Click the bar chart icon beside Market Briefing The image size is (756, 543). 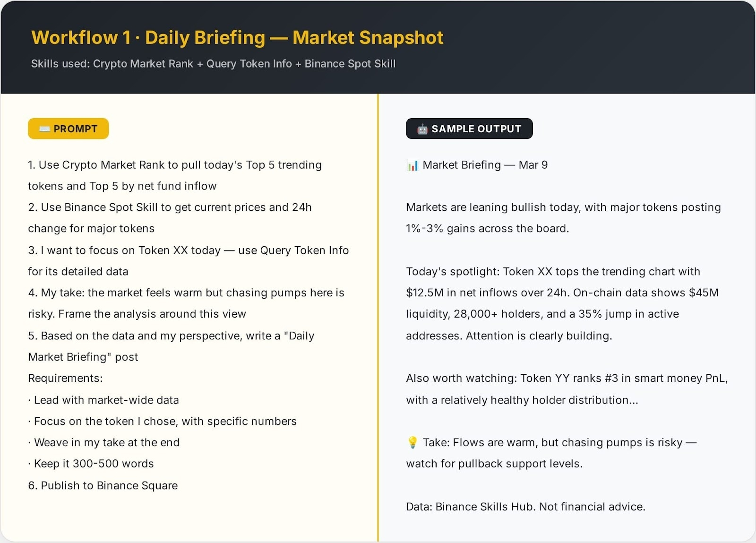coord(412,165)
